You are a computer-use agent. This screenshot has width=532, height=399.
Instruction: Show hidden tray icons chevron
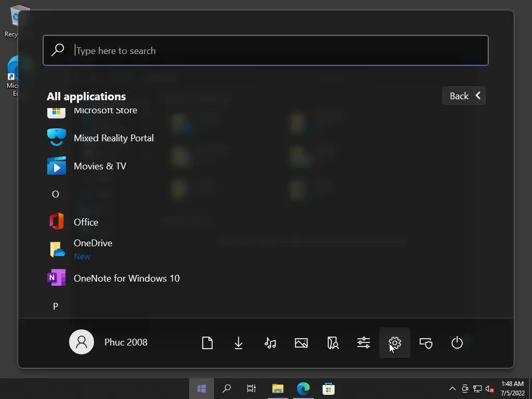(453, 389)
